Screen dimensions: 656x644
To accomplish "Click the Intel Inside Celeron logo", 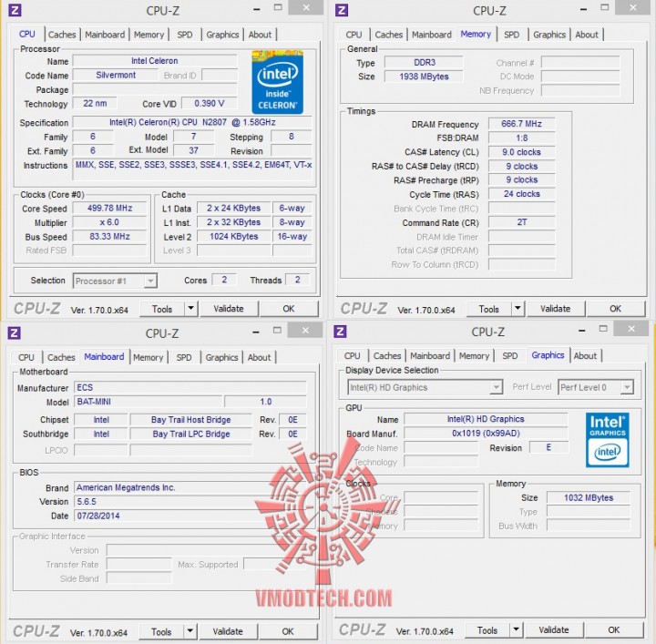I will (x=277, y=82).
